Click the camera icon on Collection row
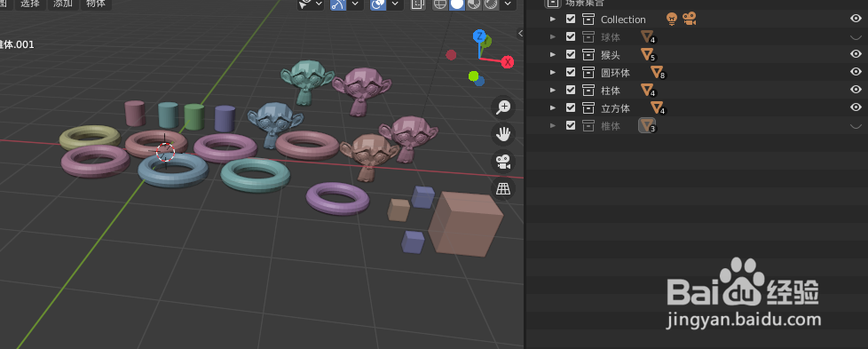 click(x=689, y=20)
